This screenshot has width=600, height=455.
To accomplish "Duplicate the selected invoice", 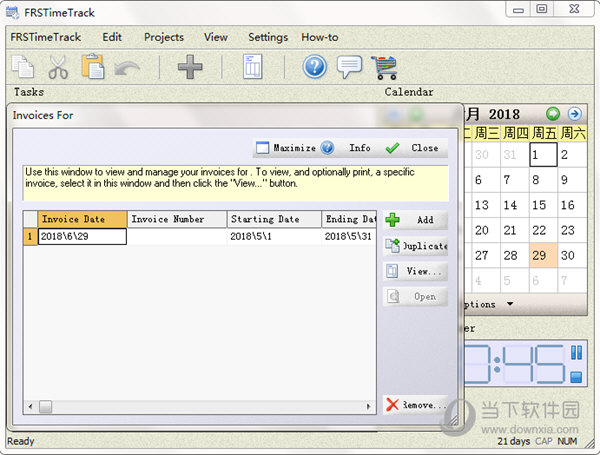I will [415, 246].
